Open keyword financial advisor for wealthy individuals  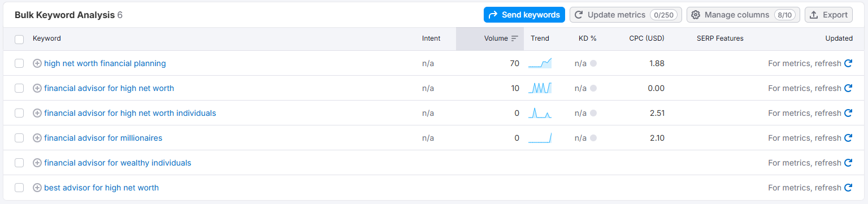118,163
